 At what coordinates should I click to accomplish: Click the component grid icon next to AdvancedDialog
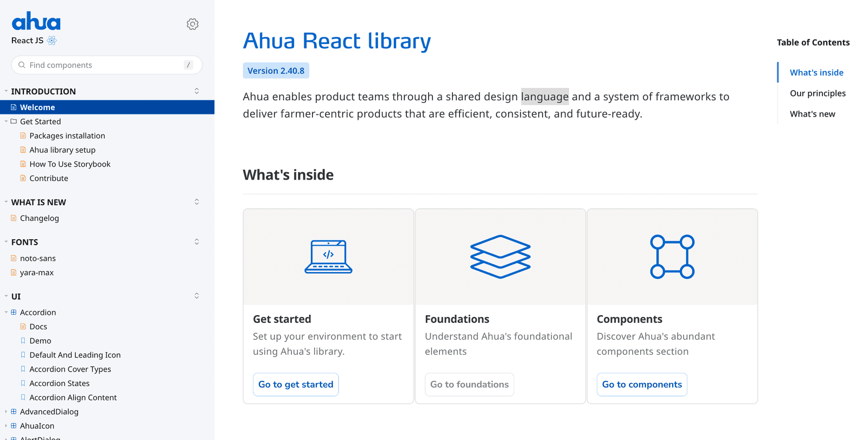click(x=14, y=412)
